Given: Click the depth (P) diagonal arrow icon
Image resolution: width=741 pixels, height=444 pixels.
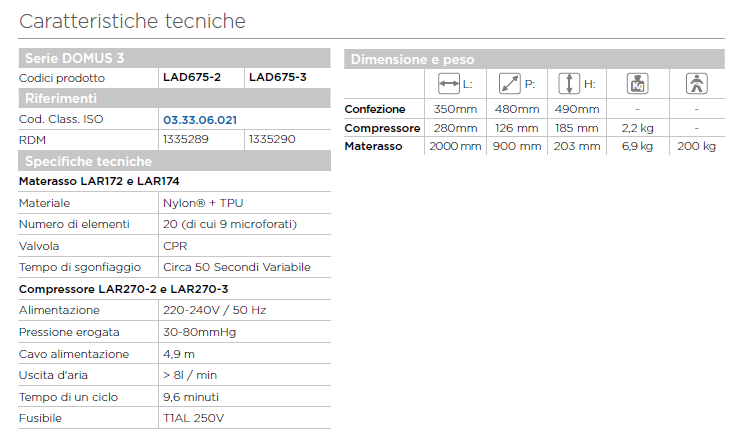Looking at the screenshot, I should 509,84.
